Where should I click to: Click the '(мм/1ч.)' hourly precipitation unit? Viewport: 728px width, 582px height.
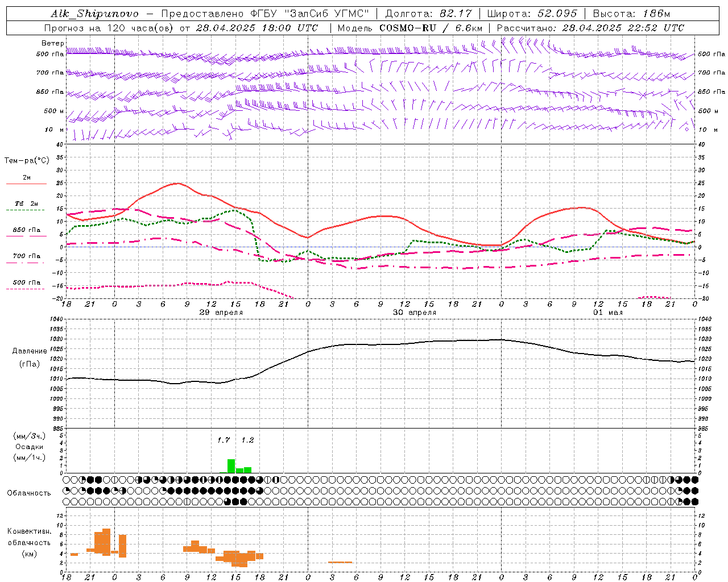pyautogui.click(x=29, y=458)
